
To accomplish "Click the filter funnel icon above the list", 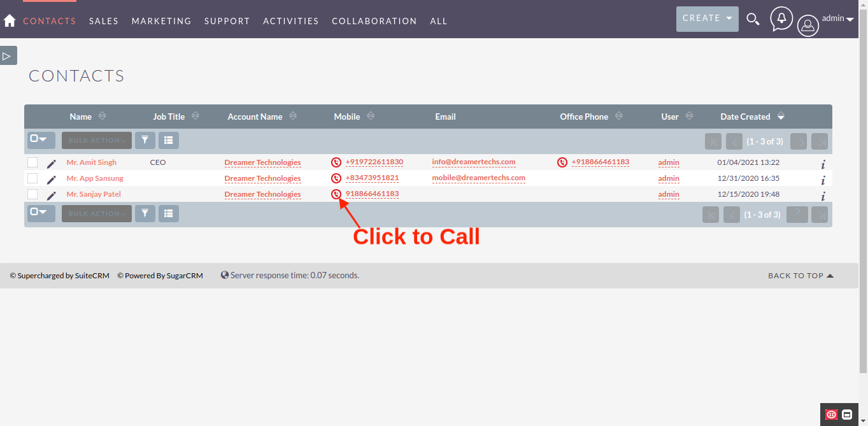I will tap(145, 140).
